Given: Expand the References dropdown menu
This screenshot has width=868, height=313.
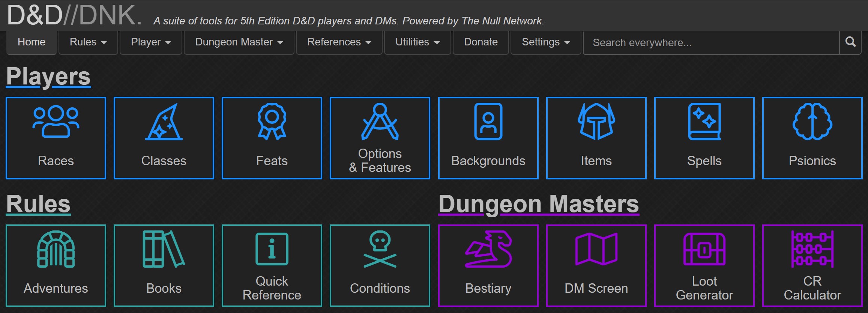Looking at the screenshot, I should point(339,42).
